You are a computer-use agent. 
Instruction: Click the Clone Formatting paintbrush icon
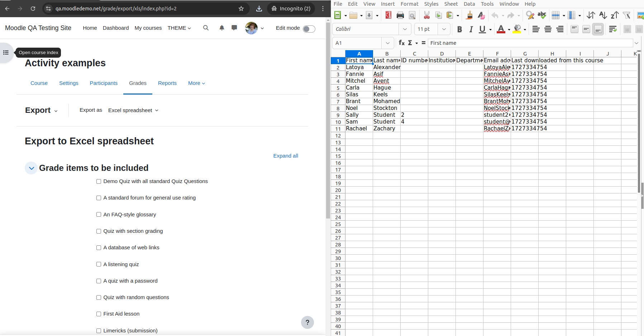coord(469,15)
